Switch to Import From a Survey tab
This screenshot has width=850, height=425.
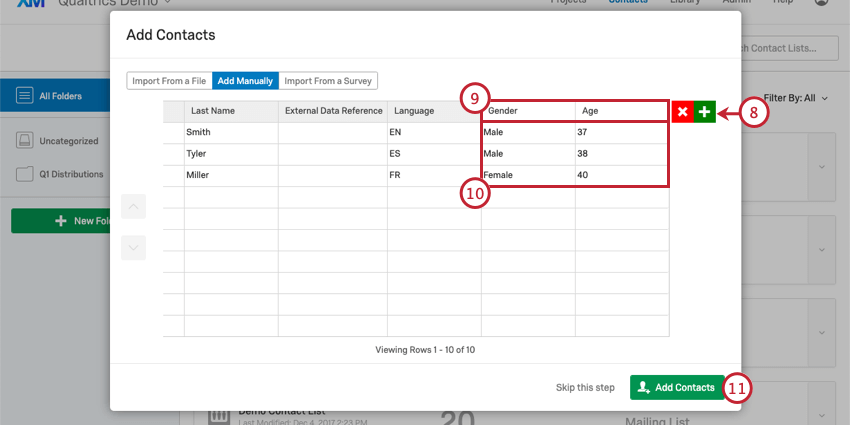point(328,81)
